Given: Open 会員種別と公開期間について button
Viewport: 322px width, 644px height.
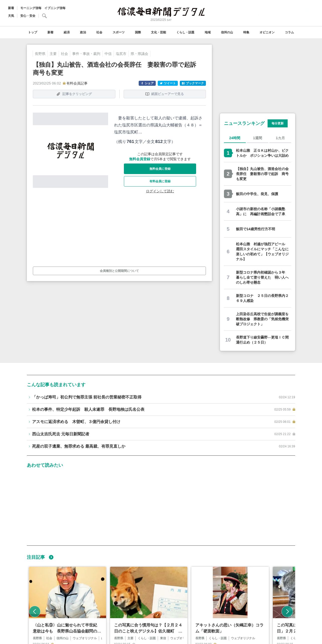Looking at the screenshot, I should click(119, 271).
